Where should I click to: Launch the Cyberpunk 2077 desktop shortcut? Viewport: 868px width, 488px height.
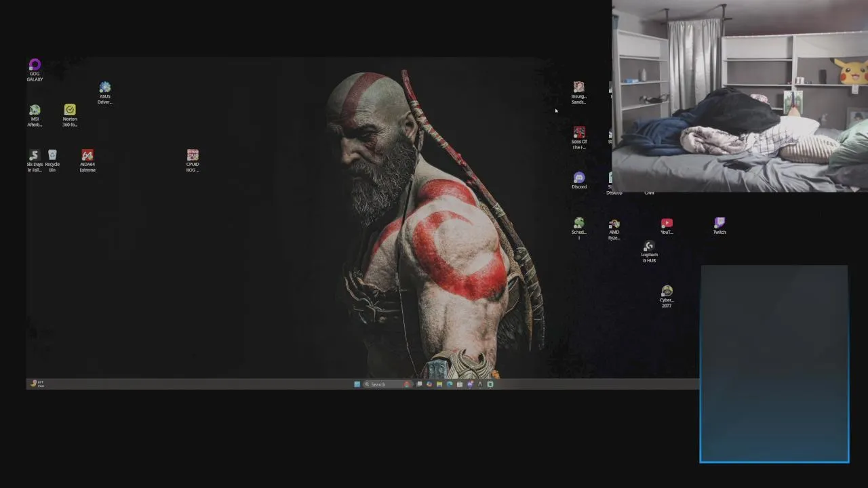[667, 297]
